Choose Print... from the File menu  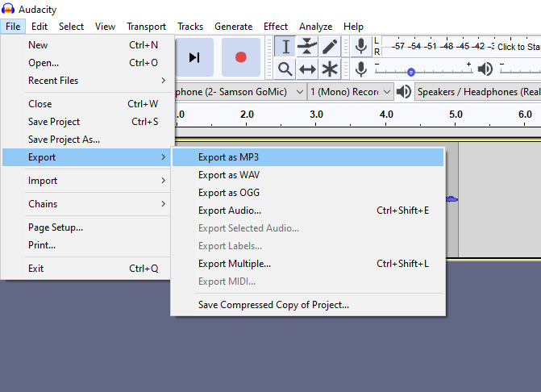[x=86, y=245]
